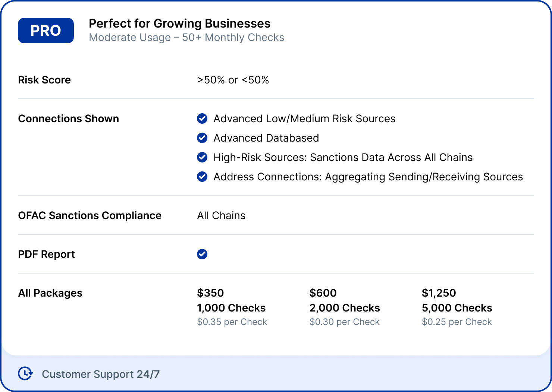
Task: Click the $0.25 per Check price text
Action: pos(457,322)
